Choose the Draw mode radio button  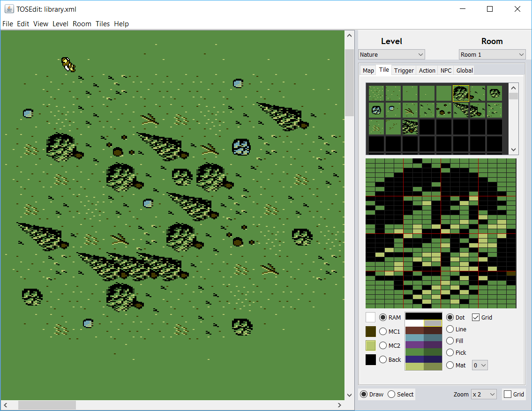364,394
